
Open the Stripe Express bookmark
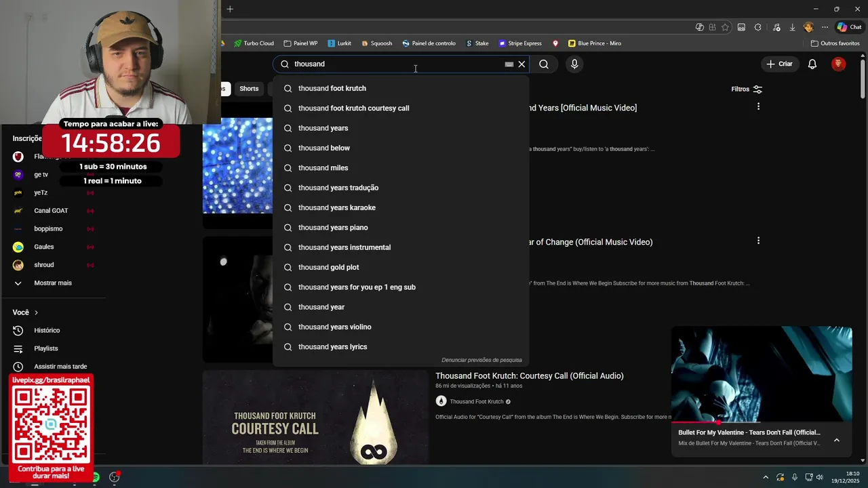pyautogui.click(x=520, y=43)
